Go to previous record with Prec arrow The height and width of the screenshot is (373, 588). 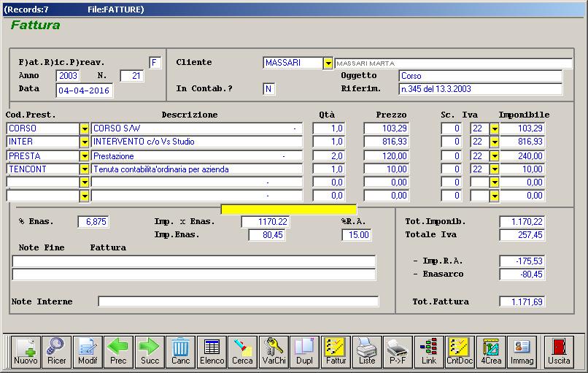tap(118, 352)
